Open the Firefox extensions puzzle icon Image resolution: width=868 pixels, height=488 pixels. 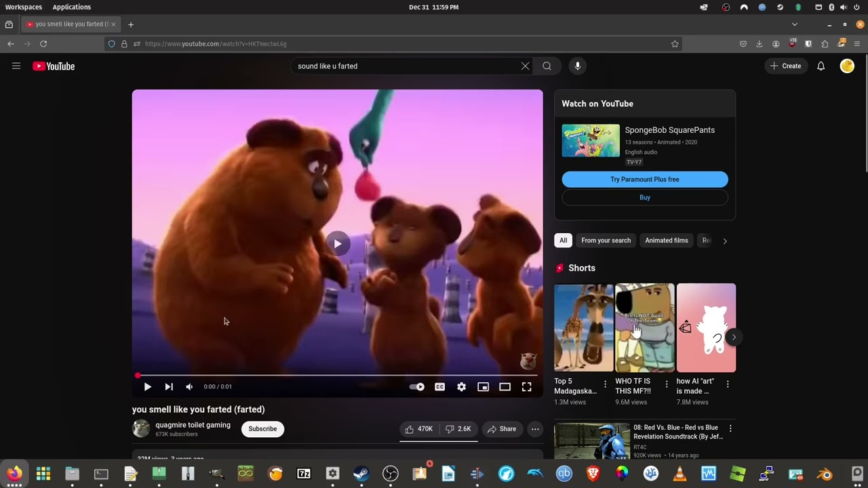[x=825, y=44]
